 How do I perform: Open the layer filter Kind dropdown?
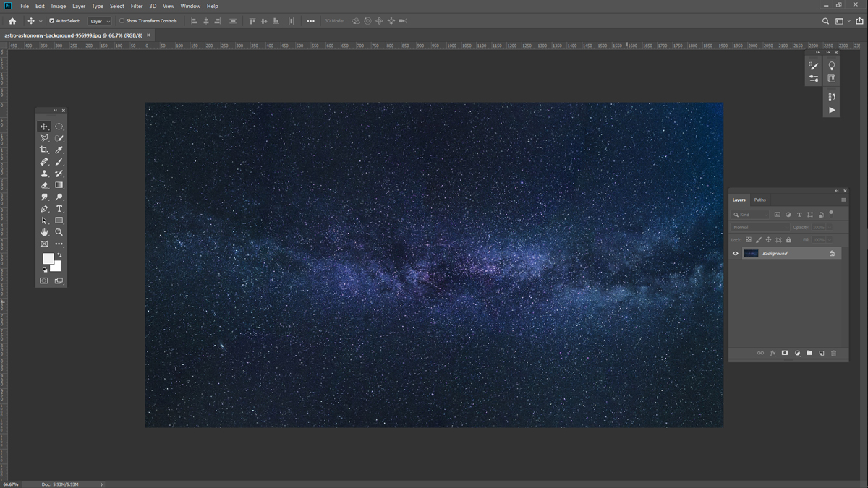point(750,215)
